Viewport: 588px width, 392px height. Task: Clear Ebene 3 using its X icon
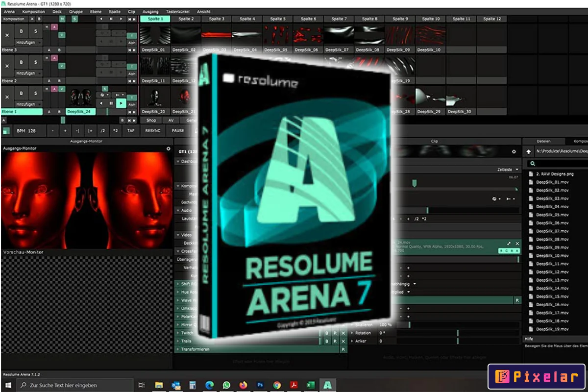[x=7, y=35]
